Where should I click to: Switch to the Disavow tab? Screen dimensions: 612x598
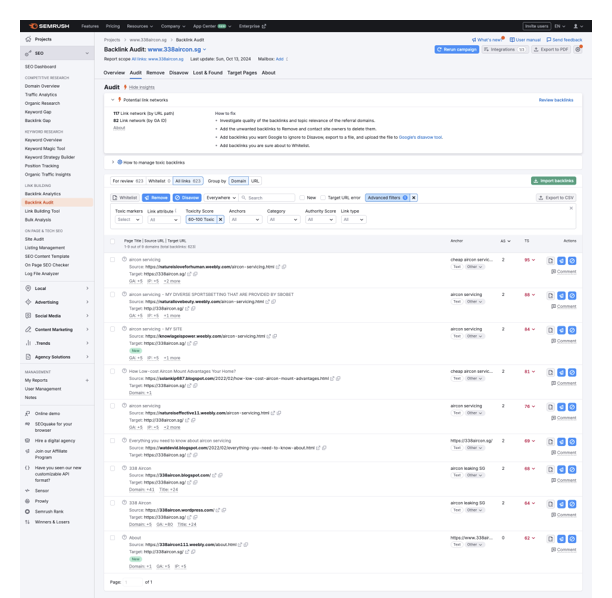(x=179, y=73)
